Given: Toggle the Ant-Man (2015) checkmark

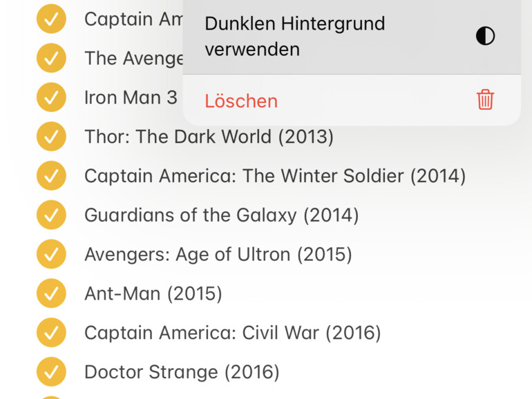Looking at the screenshot, I should click(x=51, y=294).
